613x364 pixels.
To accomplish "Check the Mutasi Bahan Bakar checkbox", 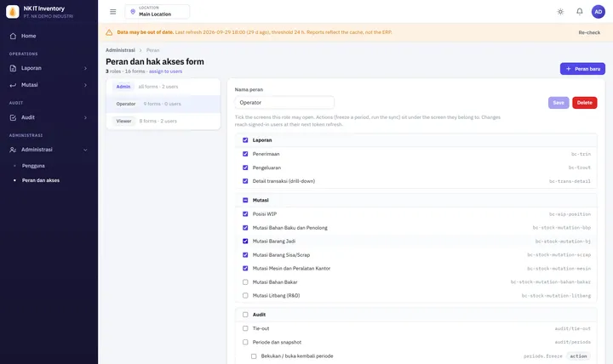I will pos(245,282).
